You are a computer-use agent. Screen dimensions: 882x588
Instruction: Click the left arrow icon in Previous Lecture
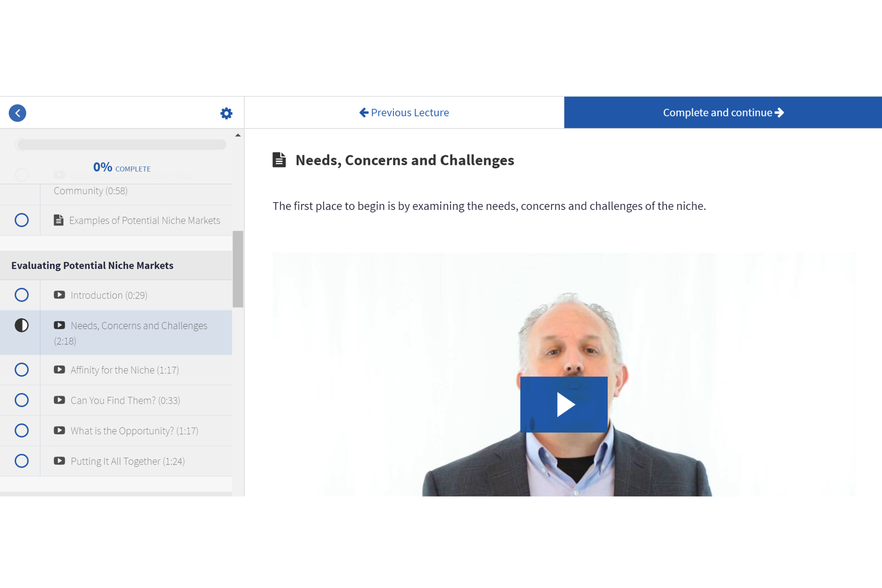coord(364,113)
